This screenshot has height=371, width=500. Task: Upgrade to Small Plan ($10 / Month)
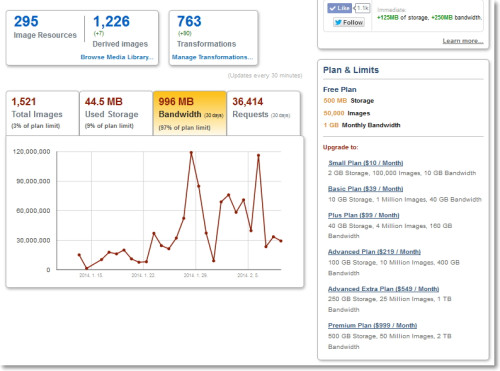pyautogui.click(x=366, y=163)
